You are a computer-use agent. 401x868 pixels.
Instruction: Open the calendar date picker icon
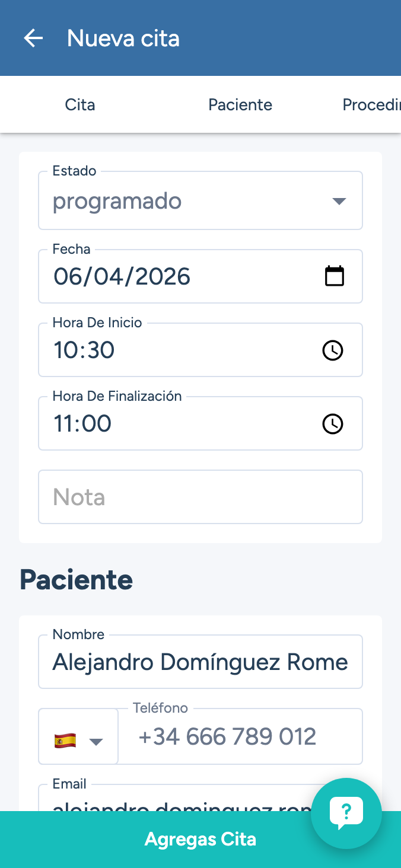[x=335, y=276]
